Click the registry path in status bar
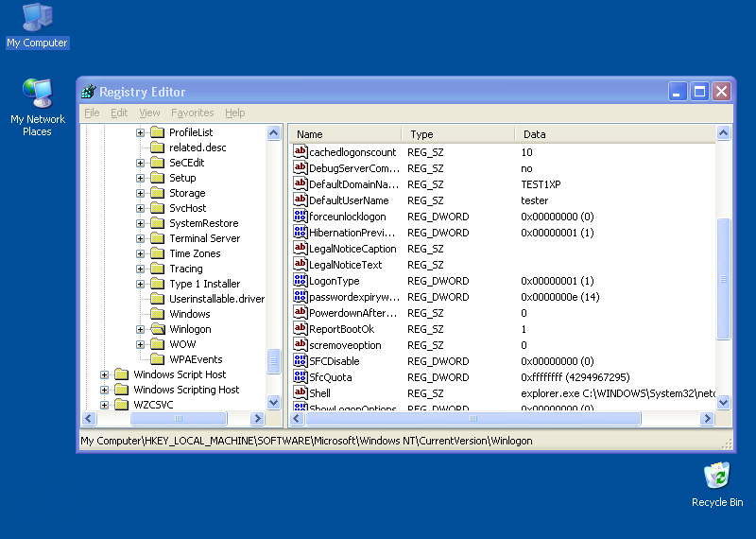The image size is (756, 539). click(x=306, y=441)
